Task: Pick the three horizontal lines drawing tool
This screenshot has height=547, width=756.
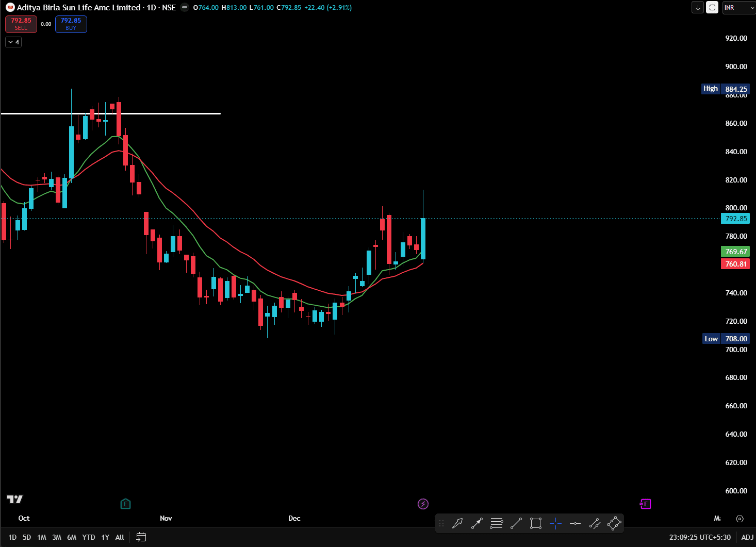Action: click(497, 524)
